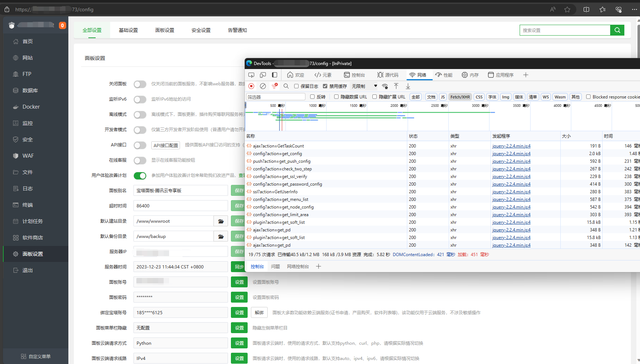
Task: Toggle DevTools device emulation icon
Action: pyautogui.click(x=263, y=75)
